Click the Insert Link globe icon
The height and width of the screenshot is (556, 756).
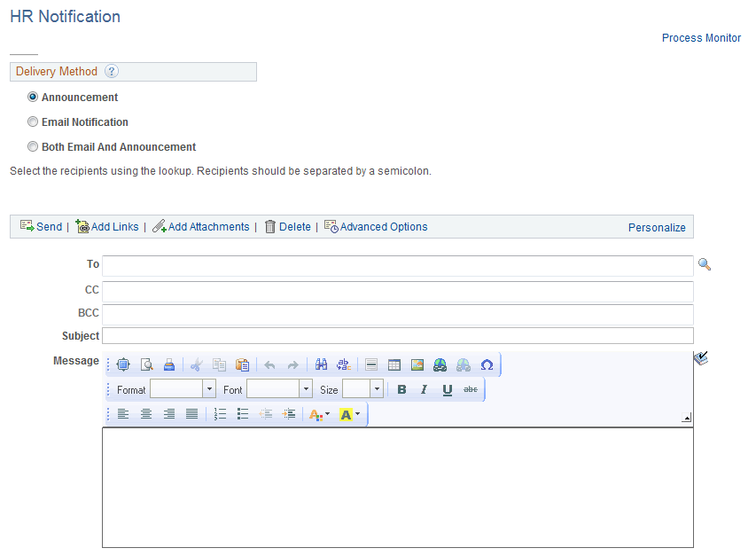[440, 364]
